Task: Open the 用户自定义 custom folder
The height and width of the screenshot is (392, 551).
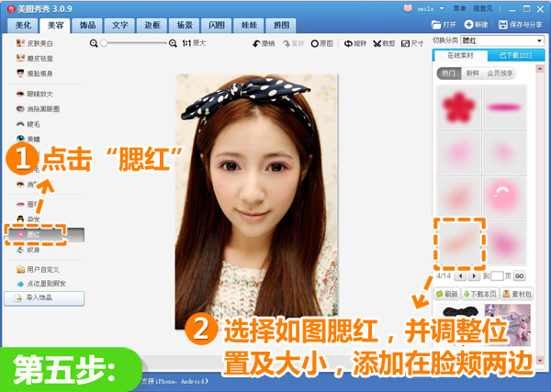Action: 38,269
